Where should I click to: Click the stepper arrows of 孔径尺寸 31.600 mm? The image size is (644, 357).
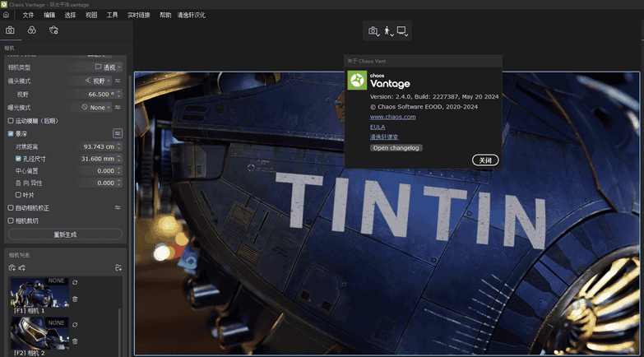[x=119, y=159]
